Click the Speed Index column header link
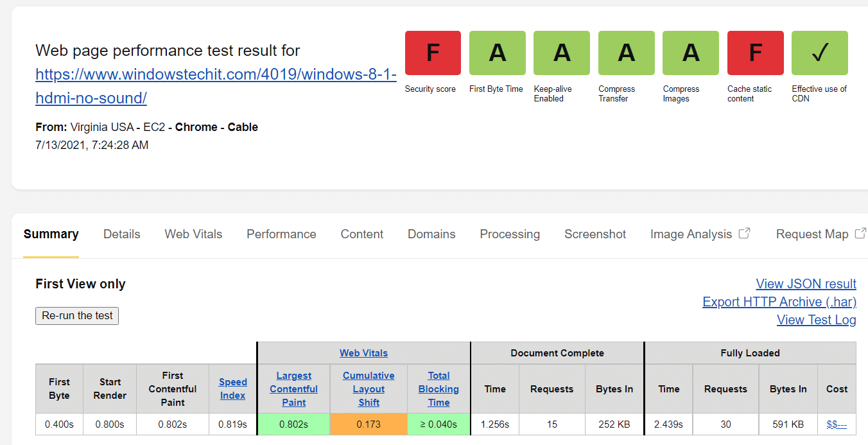 (x=232, y=388)
